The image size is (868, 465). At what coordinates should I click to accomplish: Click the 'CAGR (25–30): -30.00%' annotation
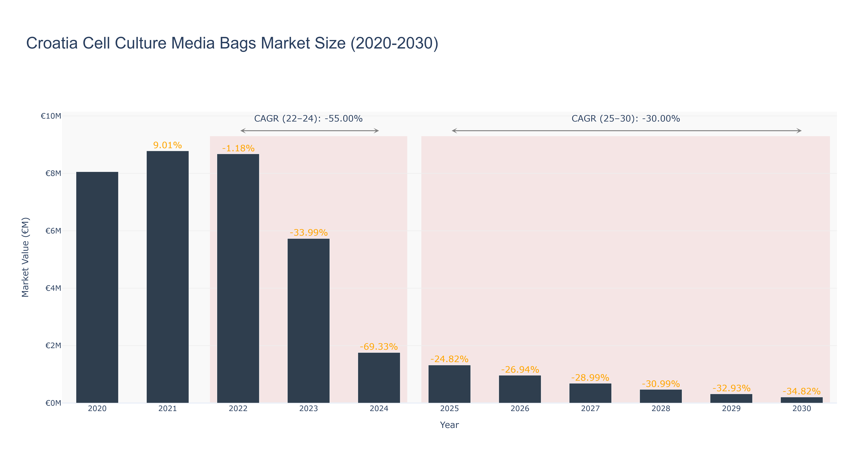[626, 119]
